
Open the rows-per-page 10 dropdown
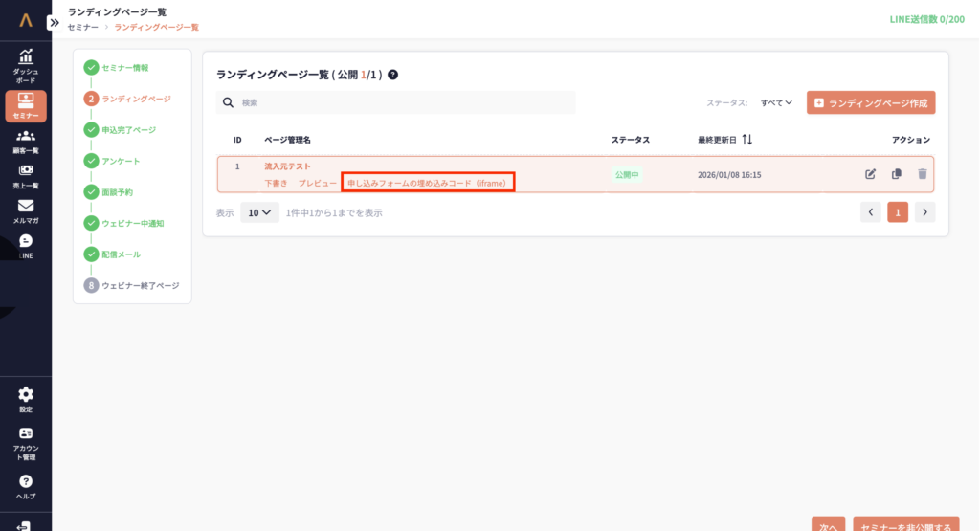[x=259, y=212]
